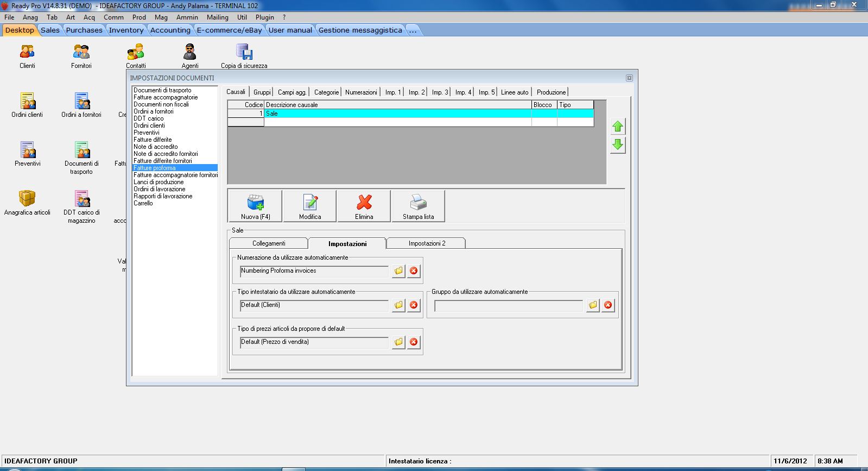Clear the Gruppo da utilizzare automaticamente value
Viewport: 868px width, 471px height.
[608, 305]
